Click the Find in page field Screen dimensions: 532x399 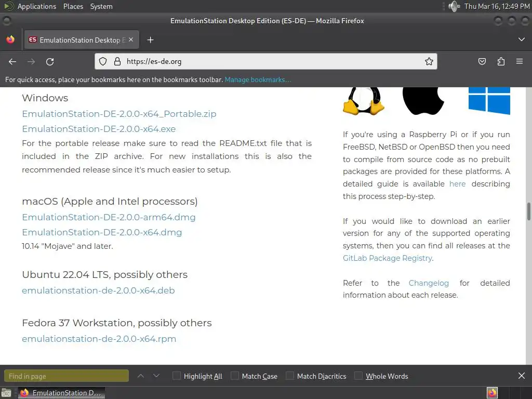coord(66,376)
